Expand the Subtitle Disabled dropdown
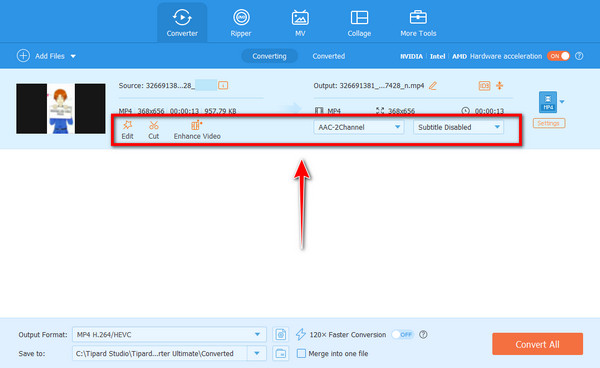Image resolution: width=600 pixels, height=368 pixels. coord(458,127)
